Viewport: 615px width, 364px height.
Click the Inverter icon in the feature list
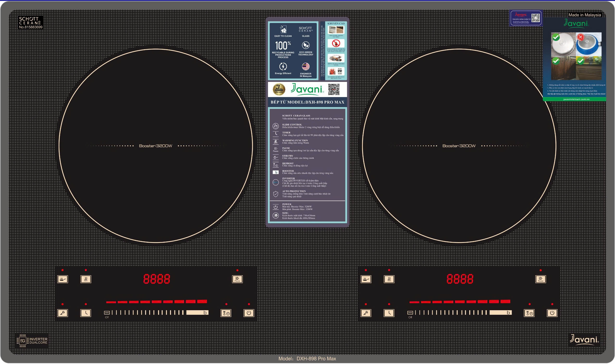[276, 183]
